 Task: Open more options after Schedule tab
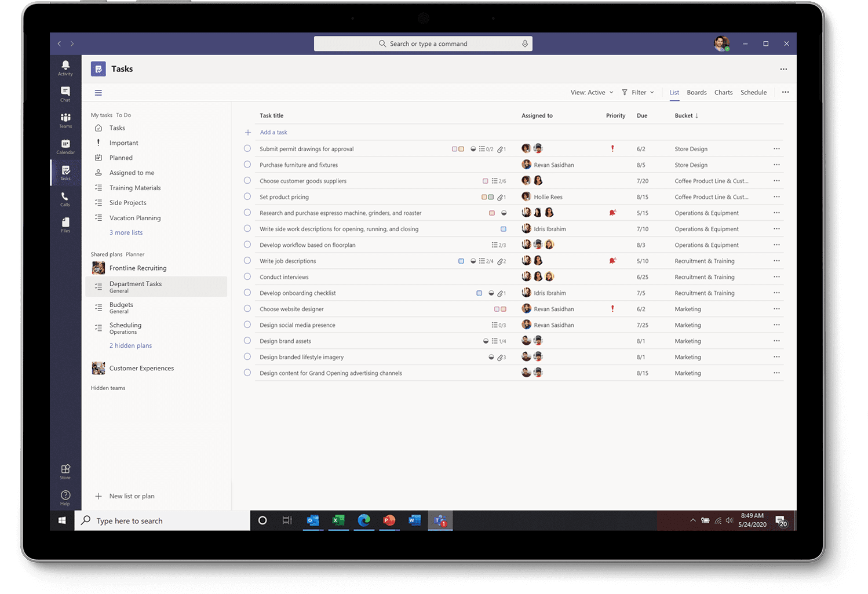(x=786, y=92)
